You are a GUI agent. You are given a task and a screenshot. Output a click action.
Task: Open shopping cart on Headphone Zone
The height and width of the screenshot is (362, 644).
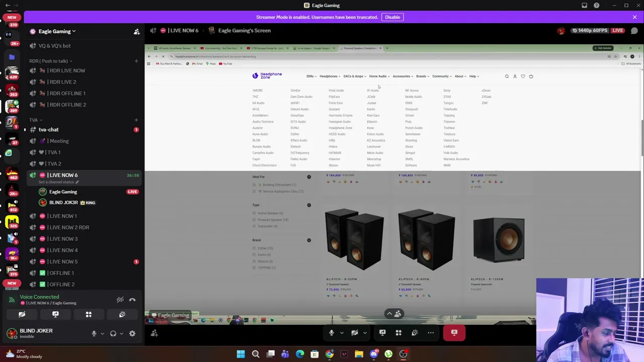[531, 76]
